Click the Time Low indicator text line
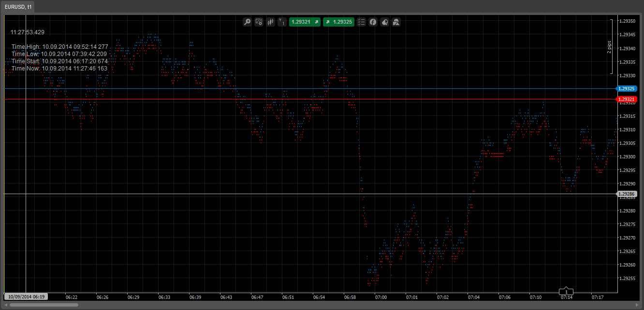 [x=59, y=54]
